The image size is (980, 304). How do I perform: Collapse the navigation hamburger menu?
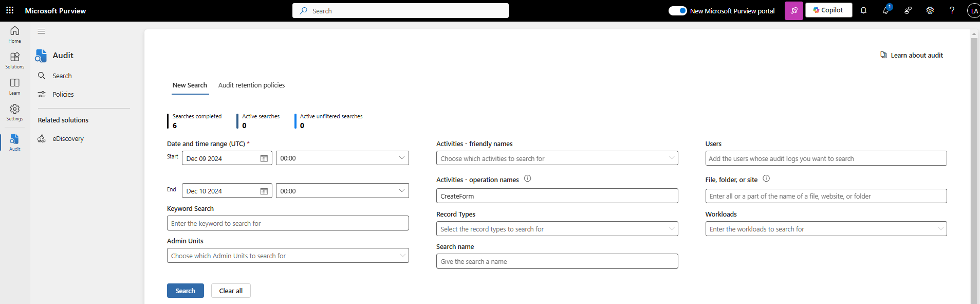pyautogui.click(x=42, y=31)
